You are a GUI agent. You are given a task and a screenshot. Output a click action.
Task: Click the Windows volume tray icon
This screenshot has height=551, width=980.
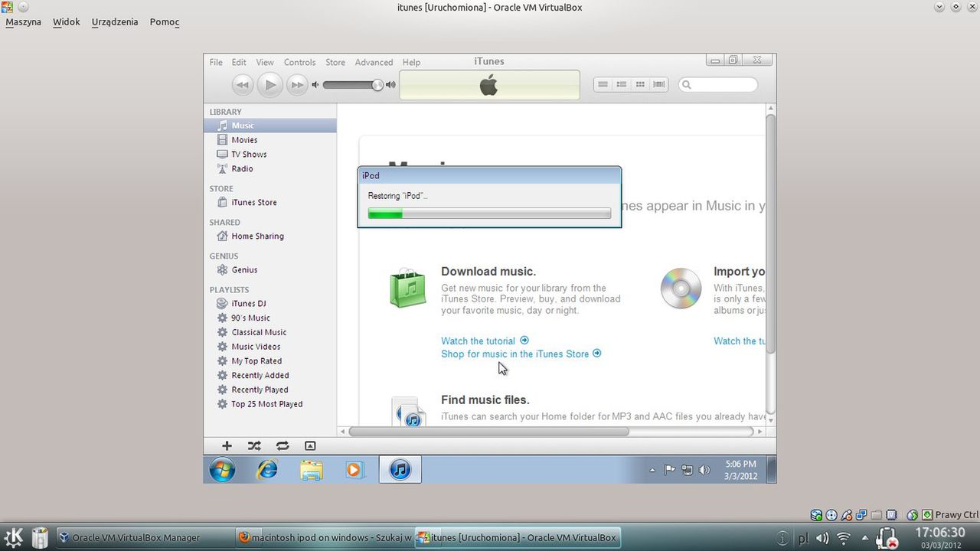pos(704,470)
